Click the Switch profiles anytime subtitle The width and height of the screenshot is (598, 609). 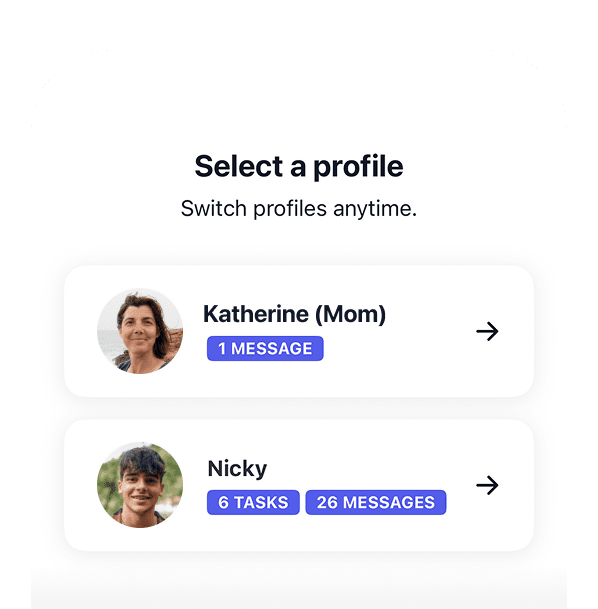coord(299,209)
